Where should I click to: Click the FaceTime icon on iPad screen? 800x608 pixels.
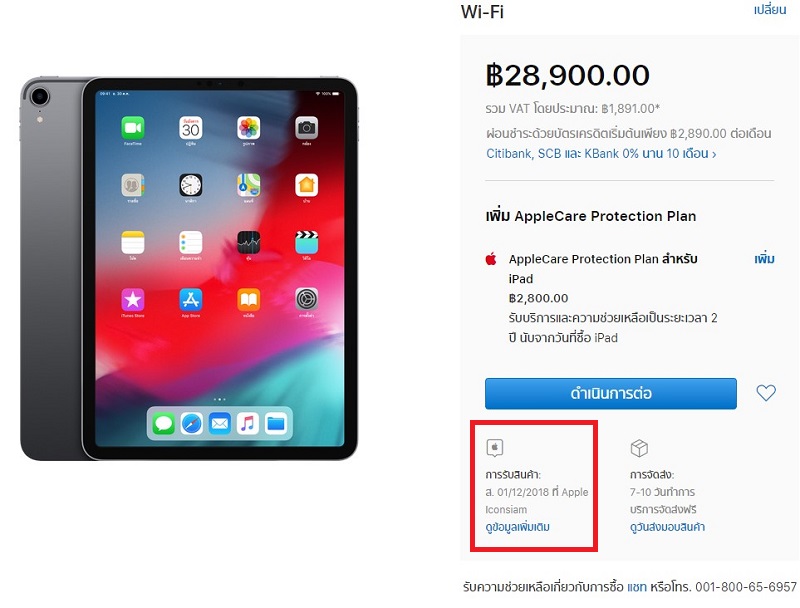click(x=133, y=128)
